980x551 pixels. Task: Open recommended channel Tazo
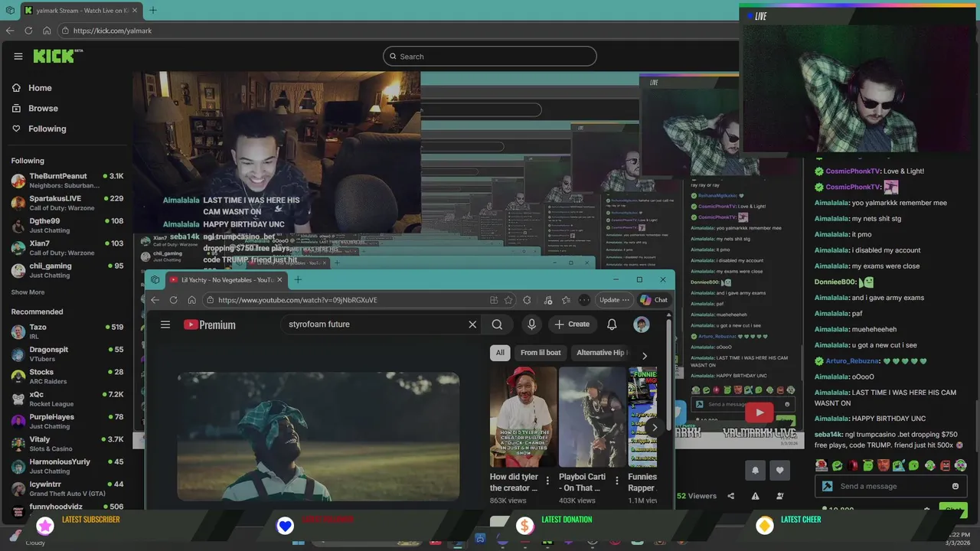(x=67, y=331)
